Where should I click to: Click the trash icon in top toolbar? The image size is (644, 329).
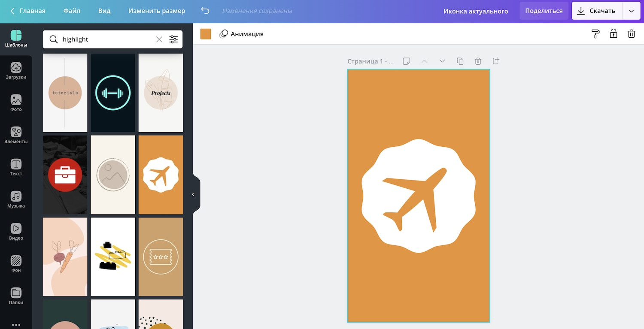[631, 34]
